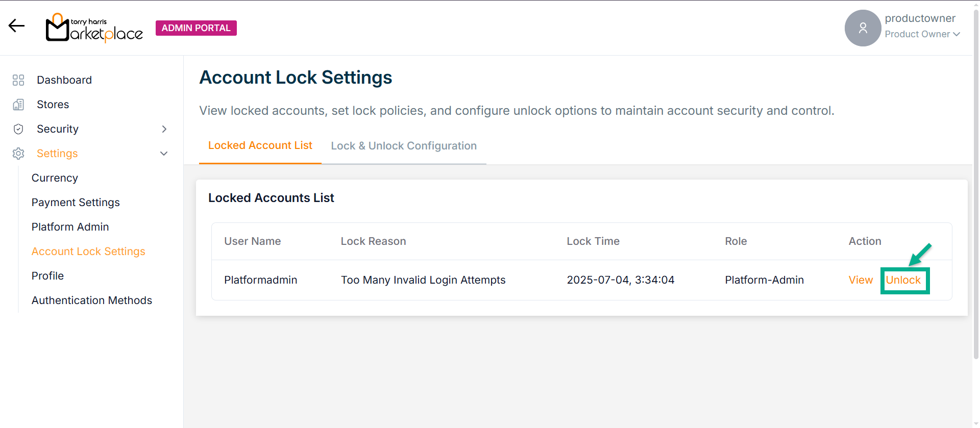
Task: Click the Security shield icon
Action: click(x=18, y=129)
